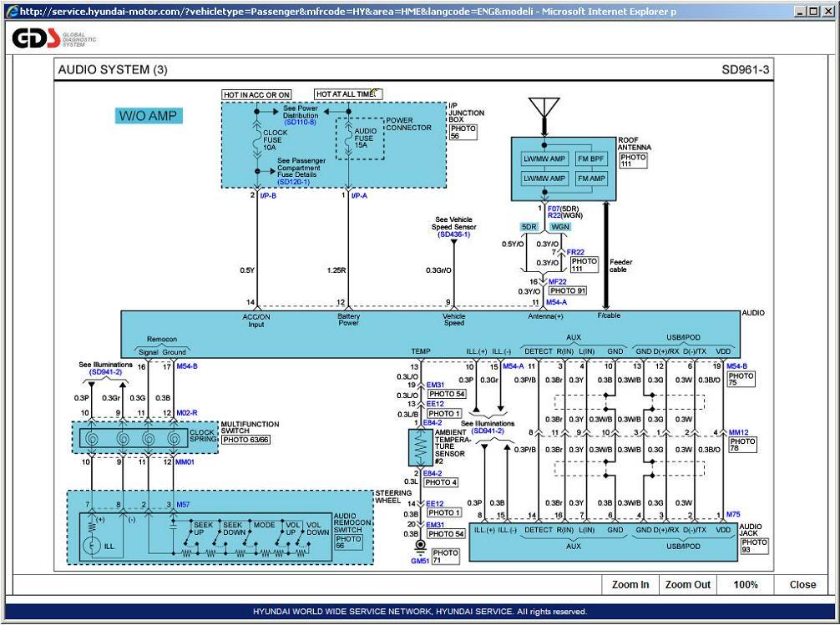Click the ambient temperature sensor resistor symbol

tap(421, 446)
